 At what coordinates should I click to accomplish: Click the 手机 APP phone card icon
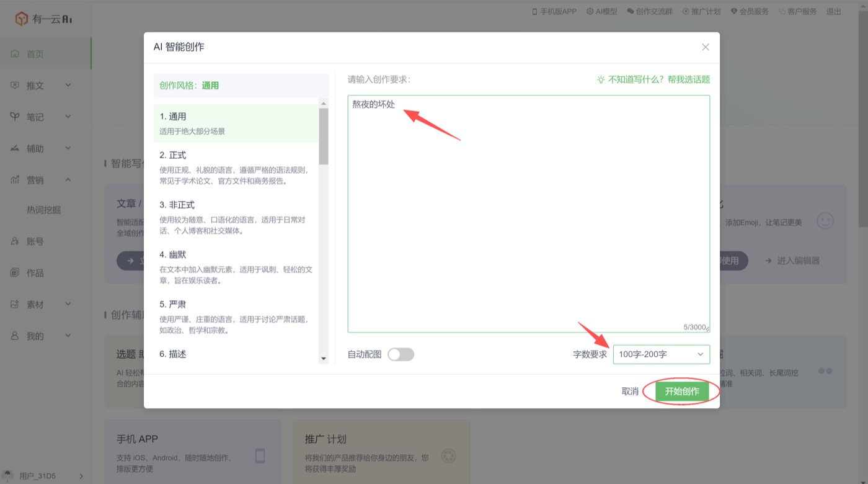point(260,456)
